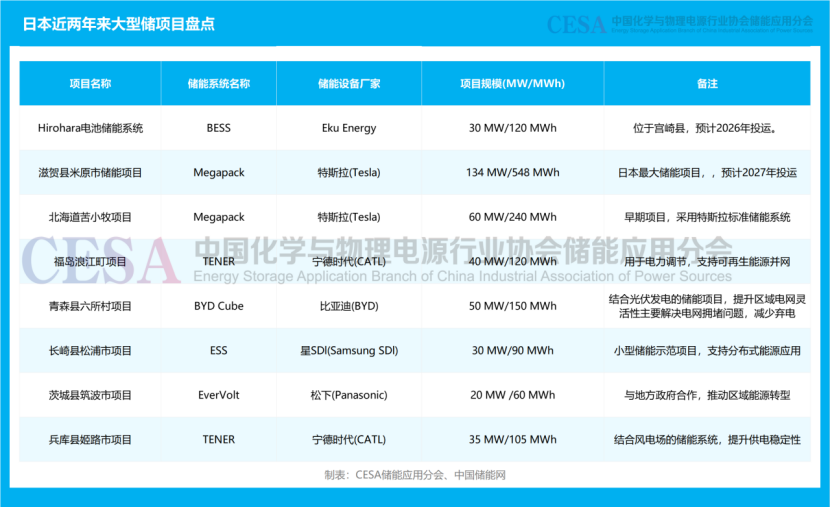The image size is (831, 507).
Task: Click the '60 MW/240 MWh' cell
Action: click(512, 217)
